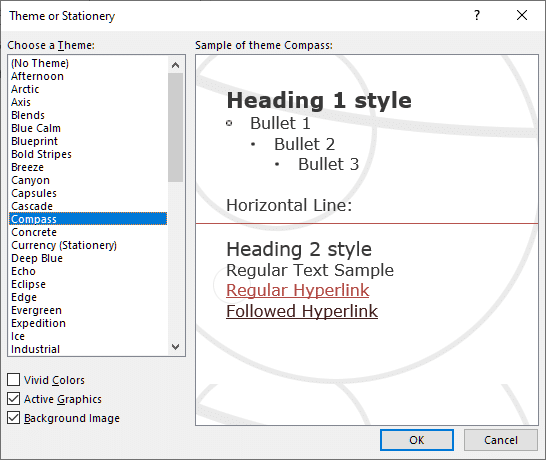Image resolution: width=546 pixels, height=460 pixels.
Task: Click the Heading 1 style sample text
Action: point(319,101)
